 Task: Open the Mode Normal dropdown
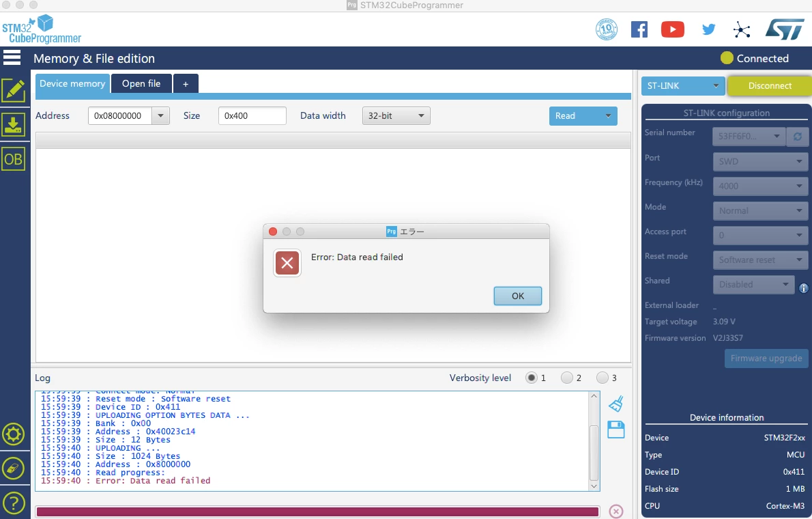click(760, 210)
